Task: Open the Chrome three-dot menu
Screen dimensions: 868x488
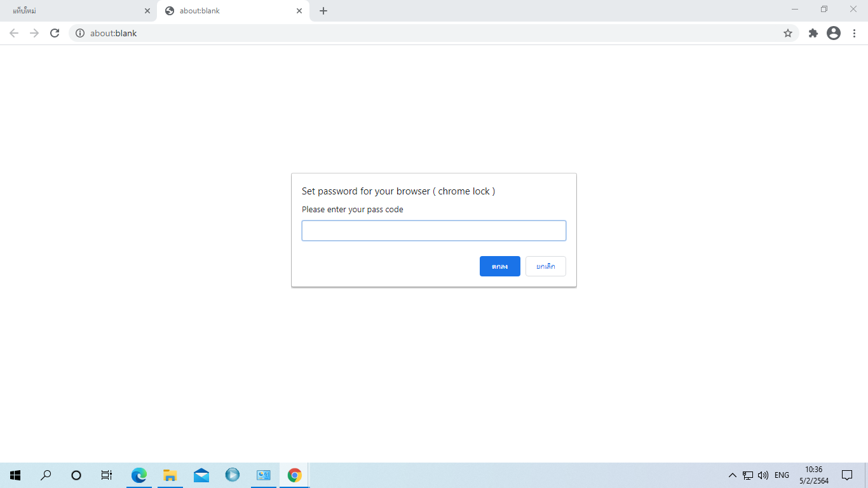Action: pyautogui.click(x=853, y=33)
